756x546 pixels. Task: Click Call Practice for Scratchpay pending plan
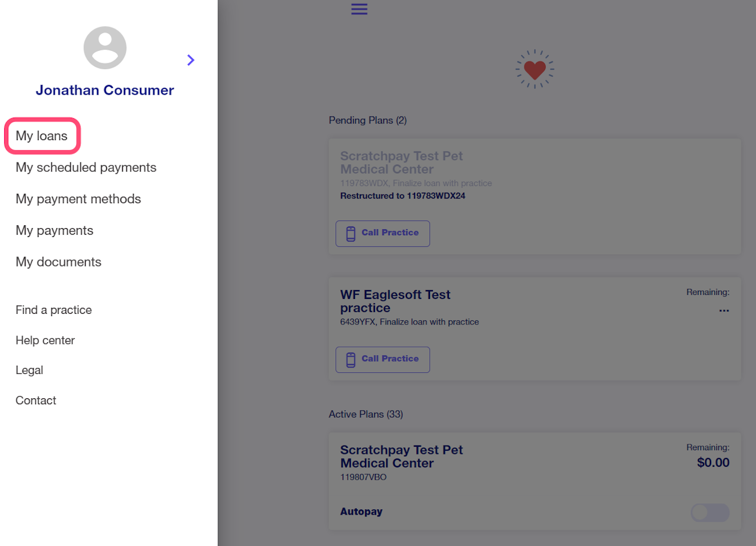[x=383, y=233]
